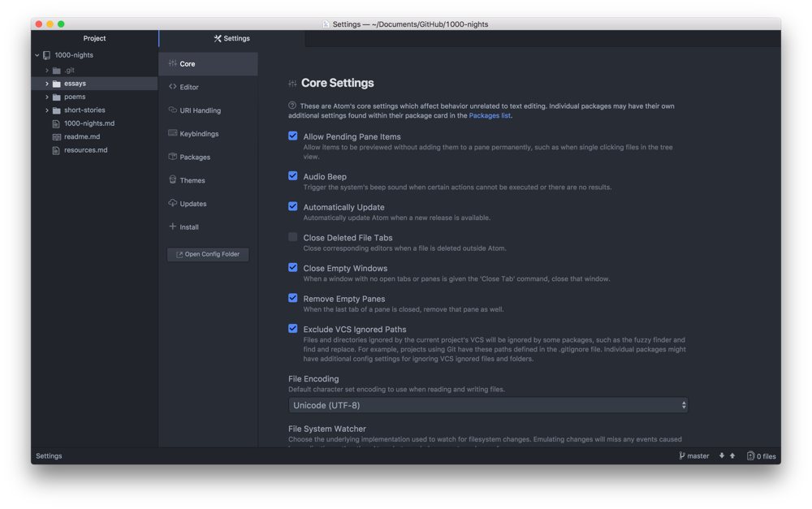Toggle Automatically Update checkbox

click(x=292, y=206)
